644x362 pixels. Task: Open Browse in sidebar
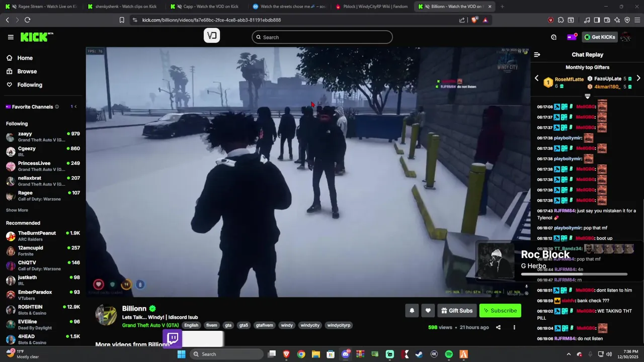point(27,71)
